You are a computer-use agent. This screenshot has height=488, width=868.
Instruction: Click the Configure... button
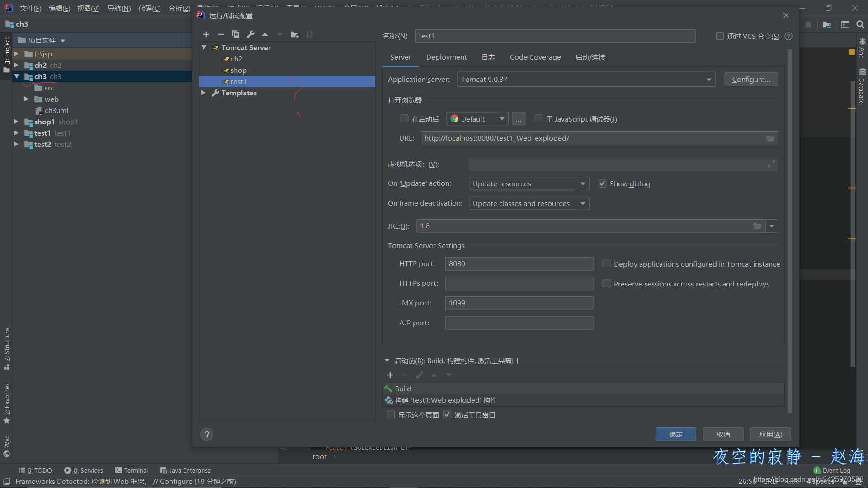(x=751, y=80)
